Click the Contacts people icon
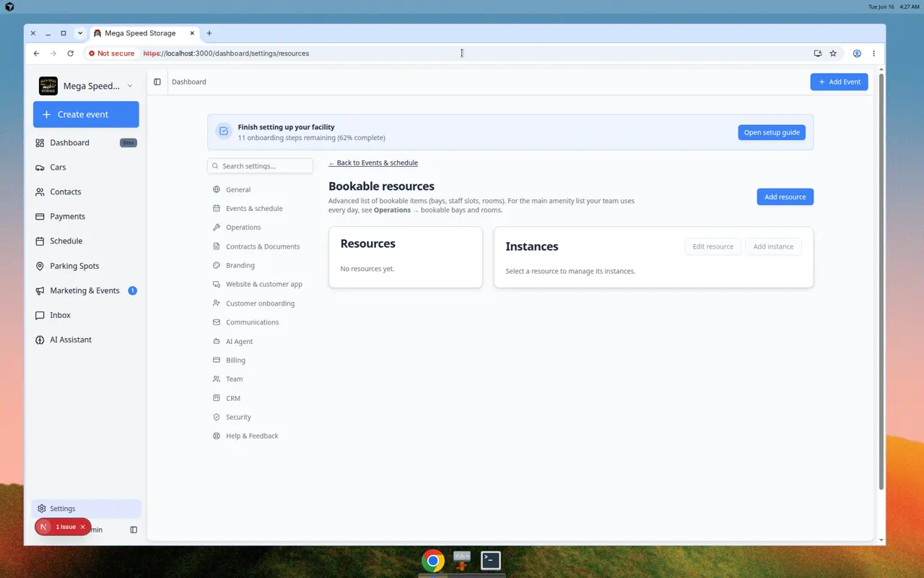The height and width of the screenshot is (578, 924). (x=40, y=192)
